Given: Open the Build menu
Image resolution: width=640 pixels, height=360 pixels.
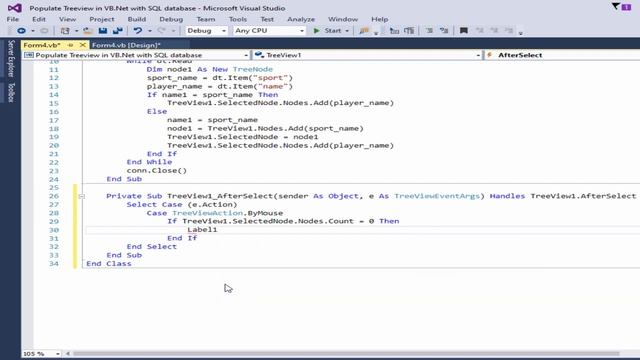Looking at the screenshot, I should point(137,19).
